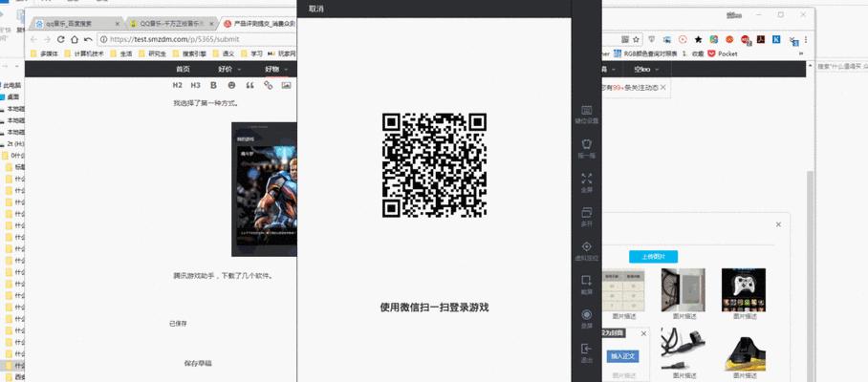Open the RGB颜色查询对照表 bookmark

(x=645, y=53)
